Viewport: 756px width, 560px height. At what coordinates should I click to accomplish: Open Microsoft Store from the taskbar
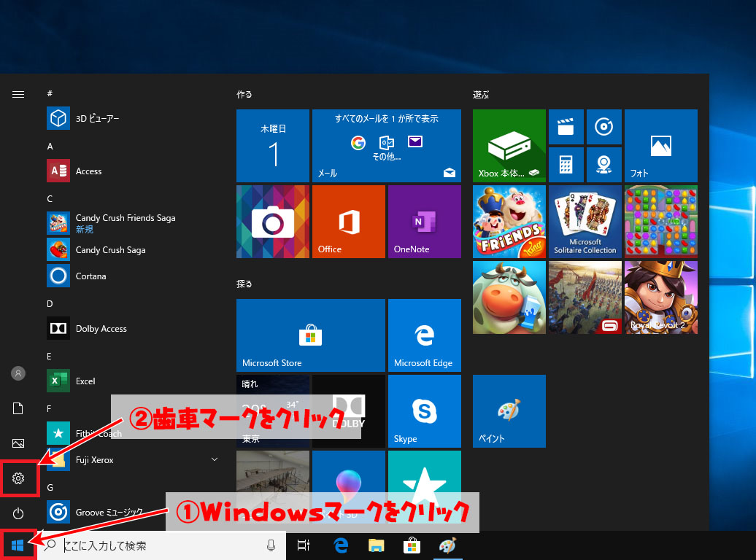click(412, 545)
